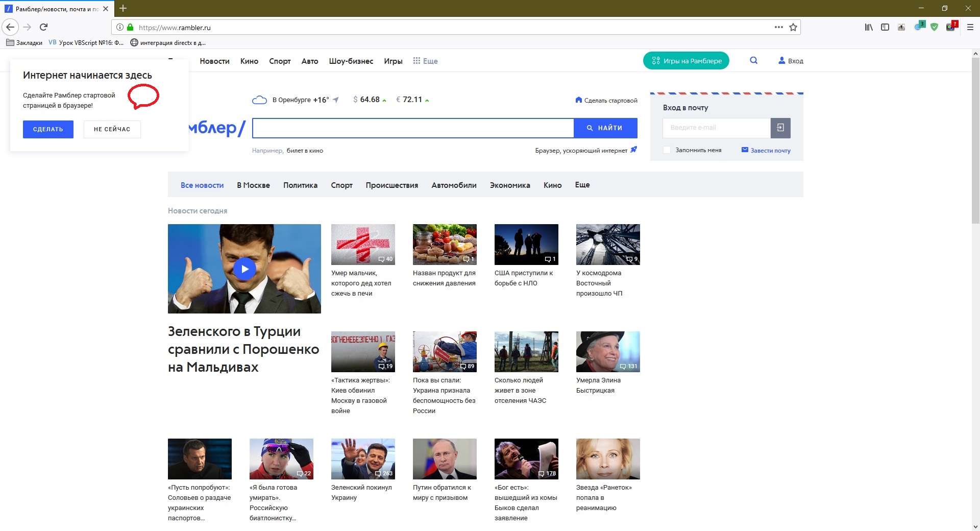Viewport: 980px width, 531px height.
Task: Select the Экономика news tab
Action: 510,185
